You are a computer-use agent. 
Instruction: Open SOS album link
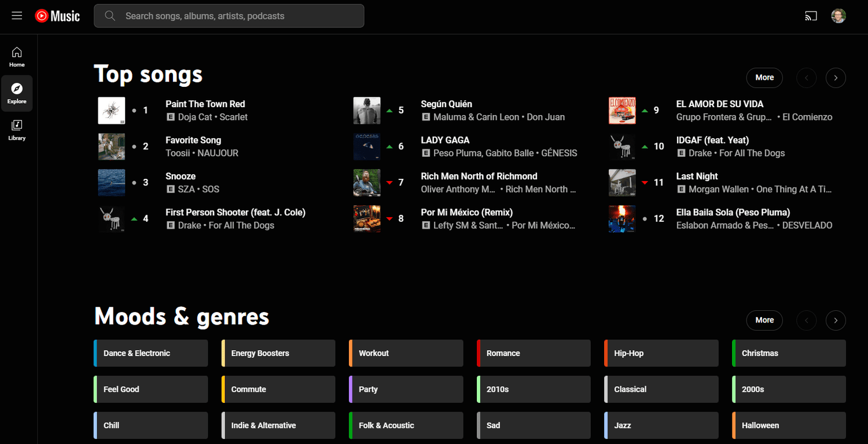pyautogui.click(x=211, y=189)
